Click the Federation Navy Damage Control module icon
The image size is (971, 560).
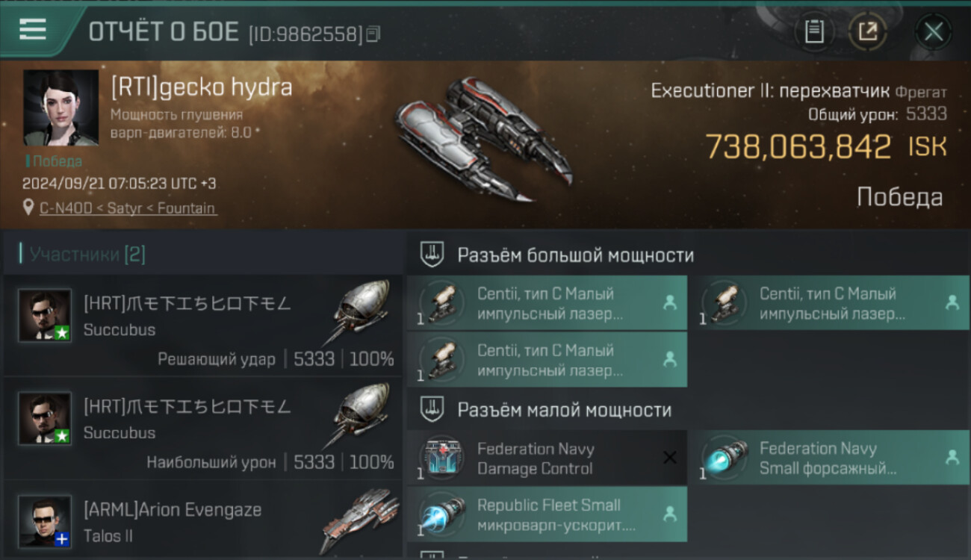point(441,458)
